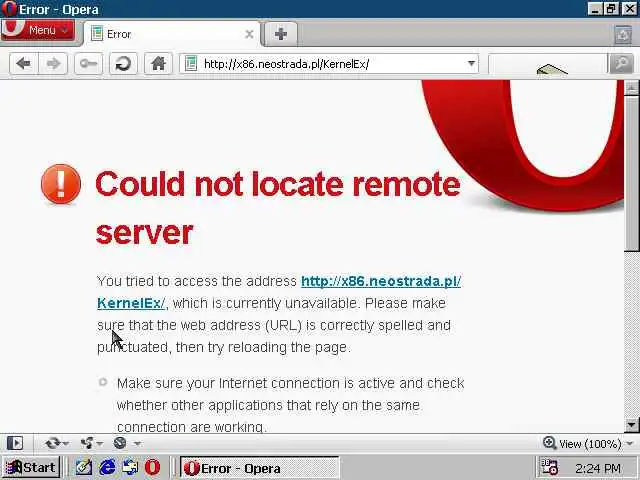Expand the address bar history dropdown

(x=471, y=64)
